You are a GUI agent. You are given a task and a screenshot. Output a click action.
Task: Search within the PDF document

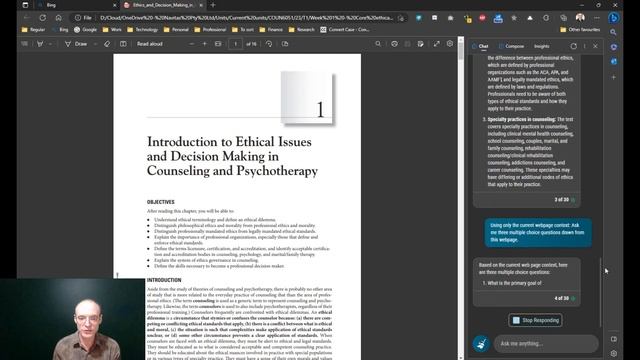tap(378, 44)
